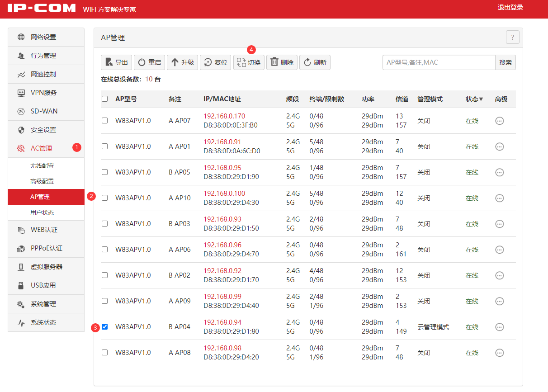Screen dimensions: 548x392
Task: Check the box for A AP10
Action: click(105, 198)
